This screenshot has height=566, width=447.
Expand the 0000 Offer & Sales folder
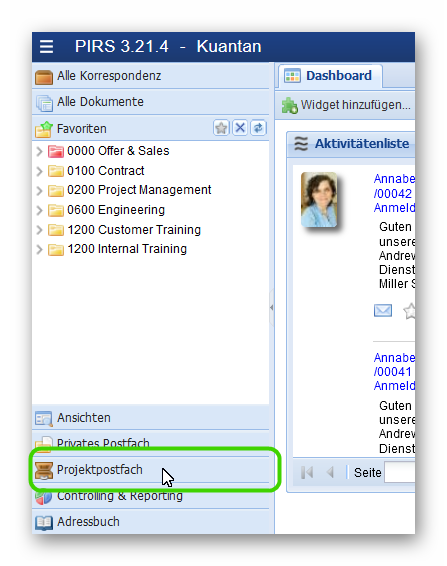[x=39, y=151]
